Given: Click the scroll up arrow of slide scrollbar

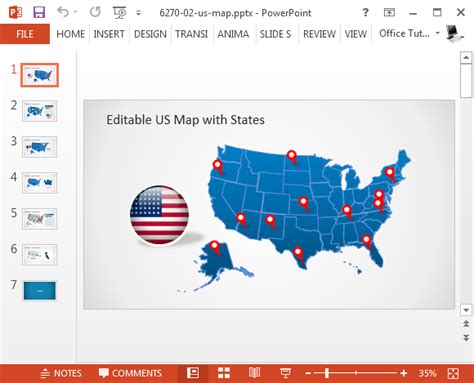Looking at the screenshot, I should (466, 58).
